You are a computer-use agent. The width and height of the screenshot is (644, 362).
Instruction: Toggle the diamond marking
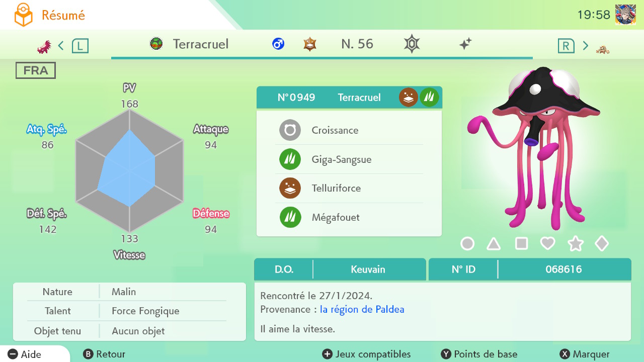(x=602, y=244)
